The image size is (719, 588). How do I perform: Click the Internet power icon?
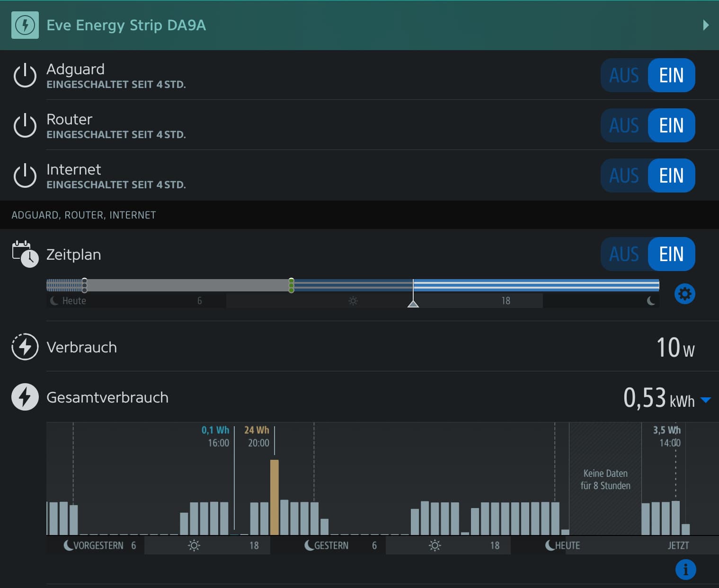click(x=25, y=176)
